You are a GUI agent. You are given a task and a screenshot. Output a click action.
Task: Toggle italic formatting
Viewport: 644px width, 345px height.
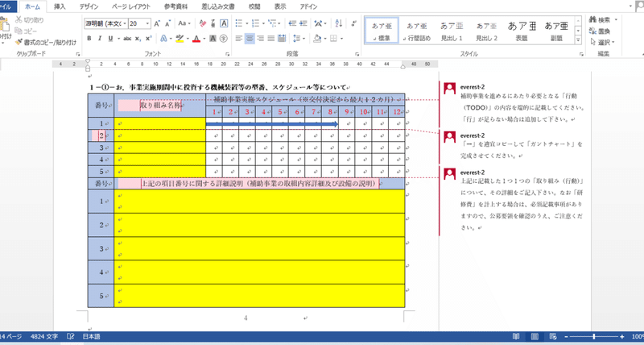(x=99, y=39)
